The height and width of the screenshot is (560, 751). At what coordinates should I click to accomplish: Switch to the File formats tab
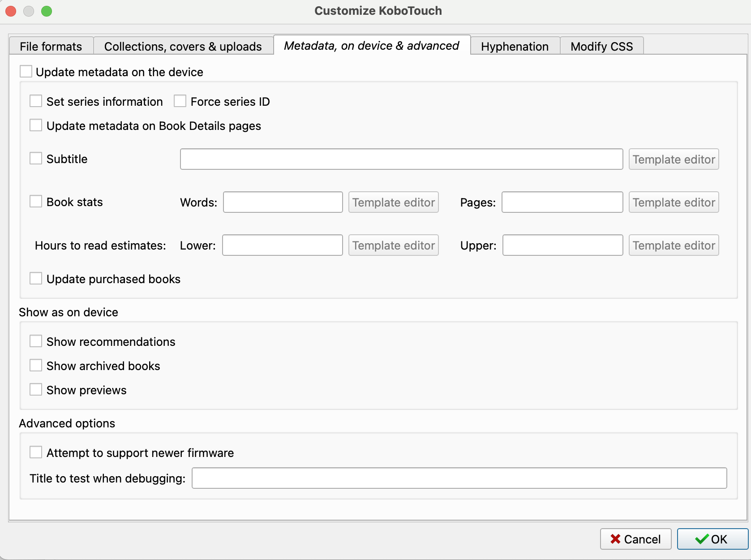[x=51, y=47]
